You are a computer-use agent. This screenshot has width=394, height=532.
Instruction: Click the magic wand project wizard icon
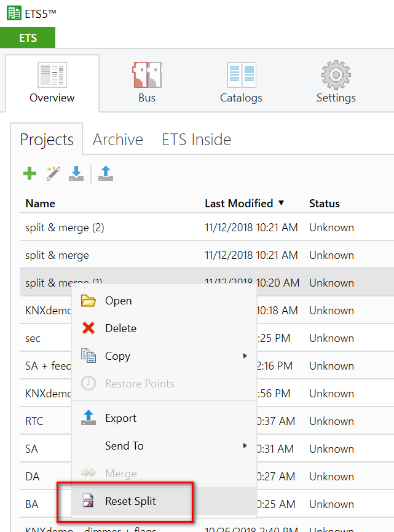pos(53,173)
